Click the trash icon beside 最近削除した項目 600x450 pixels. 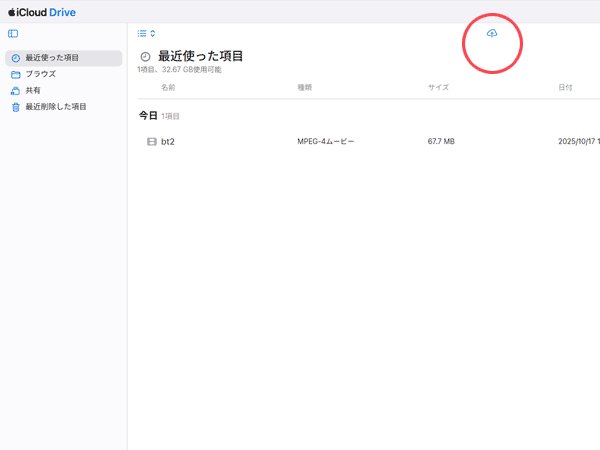(15, 106)
